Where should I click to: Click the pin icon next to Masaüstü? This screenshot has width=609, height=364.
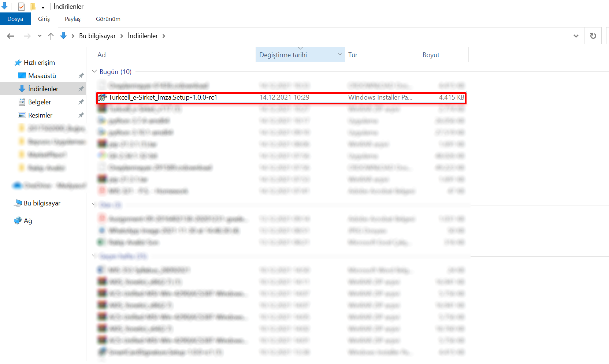[81, 76]
